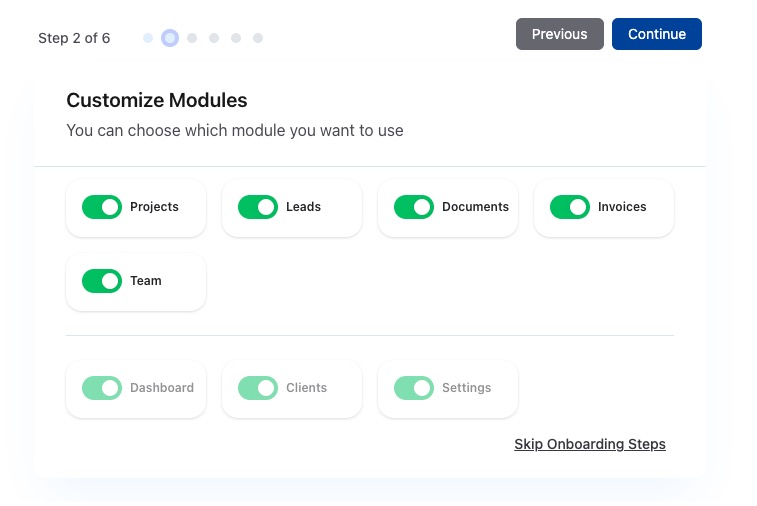
Task: Click the greyed-out Dashboard toggle
Action: [101, 388]
